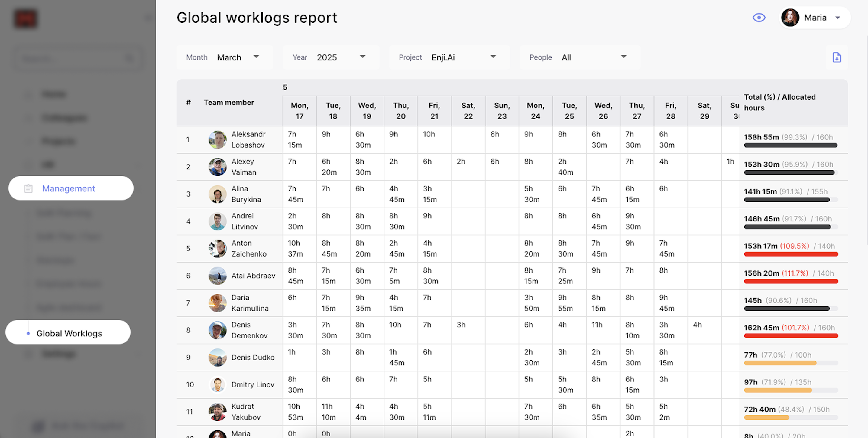The image size is (868, 438).
Task: Click Total (%) / Allocated hours header
Action: pos(779,103)
